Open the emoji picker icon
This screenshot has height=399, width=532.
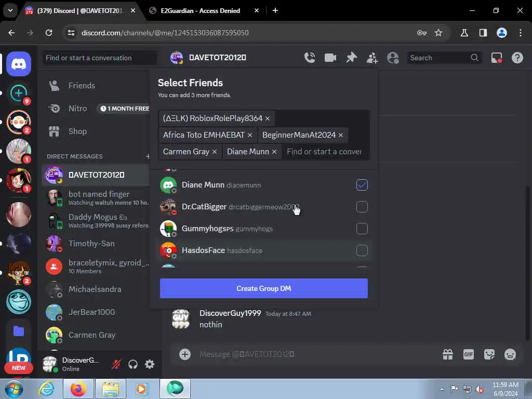510,354
